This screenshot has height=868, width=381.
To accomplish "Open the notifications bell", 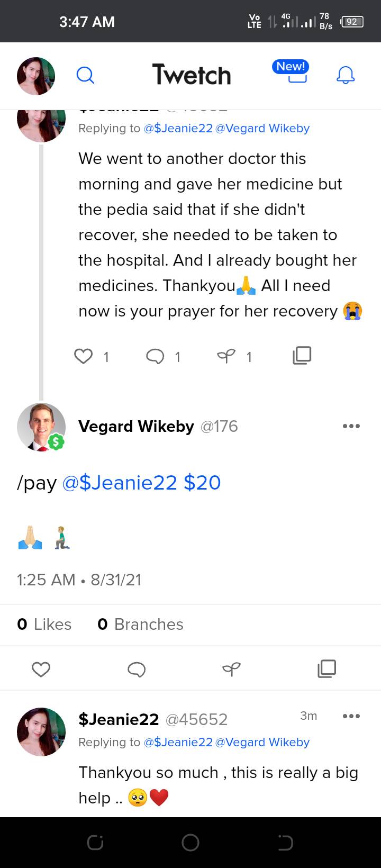I will click(x=346, y=75).
